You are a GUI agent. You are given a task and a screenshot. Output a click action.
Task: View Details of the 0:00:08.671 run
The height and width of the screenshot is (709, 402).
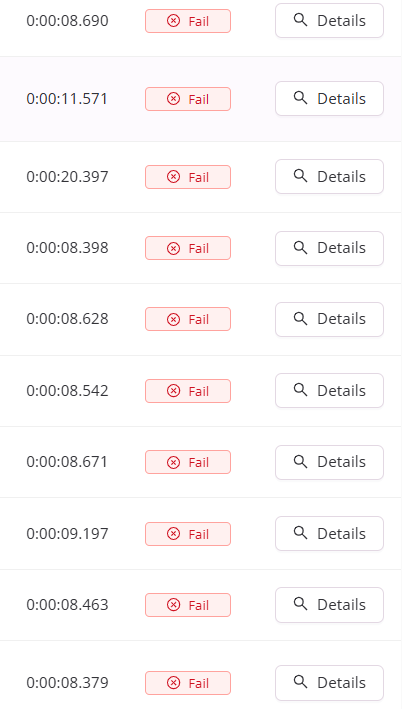[330, 462]
